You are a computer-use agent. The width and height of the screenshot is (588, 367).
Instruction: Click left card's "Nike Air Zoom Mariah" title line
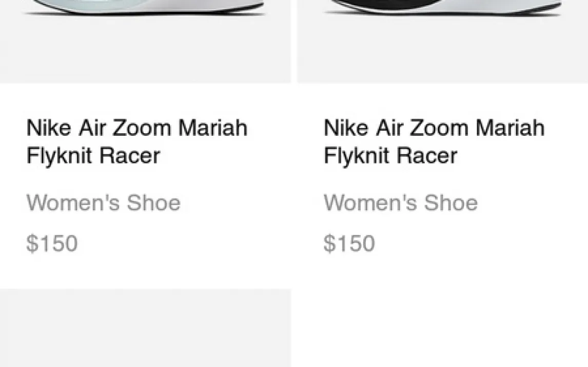[x=136, y=128]
